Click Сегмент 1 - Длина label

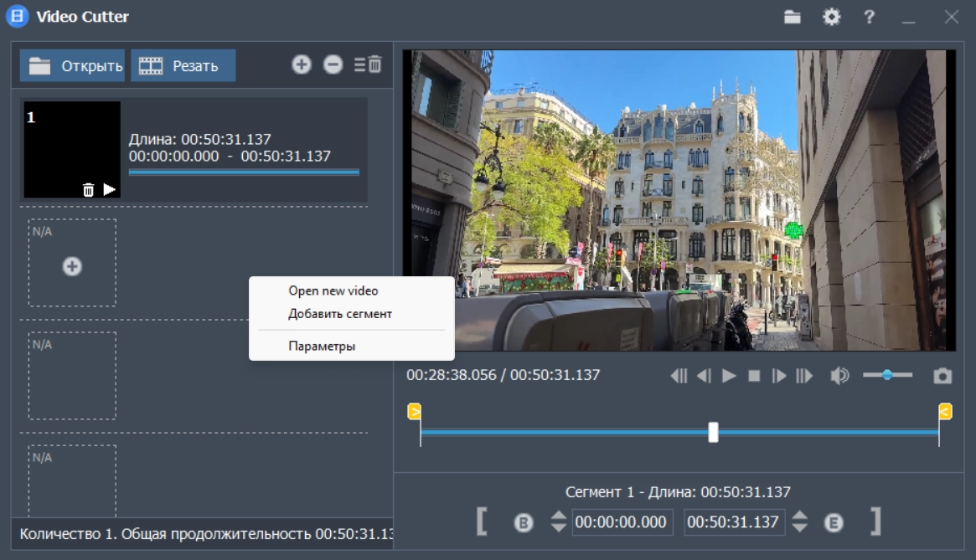point(678,492)
